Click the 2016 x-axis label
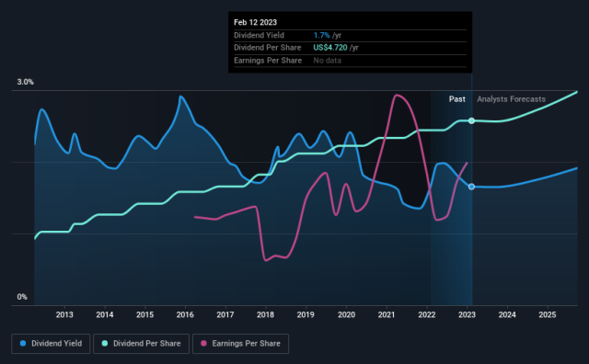 [185, 315]
